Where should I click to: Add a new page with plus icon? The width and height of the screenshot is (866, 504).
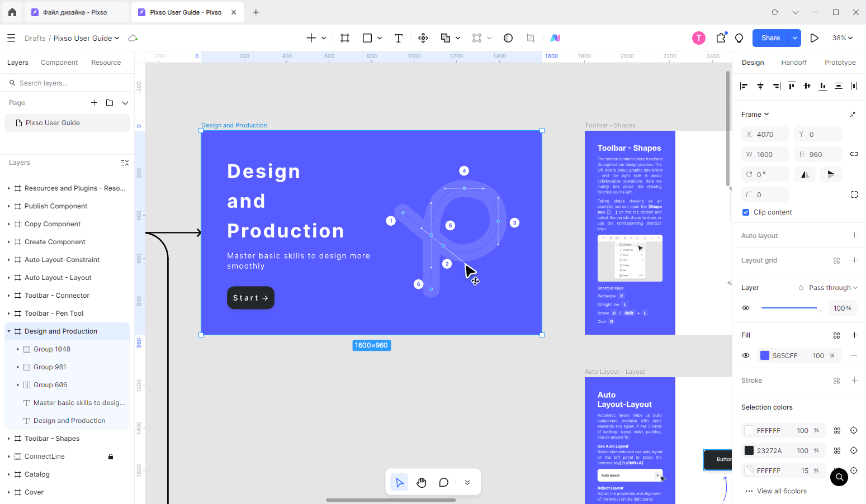[94, 103]
